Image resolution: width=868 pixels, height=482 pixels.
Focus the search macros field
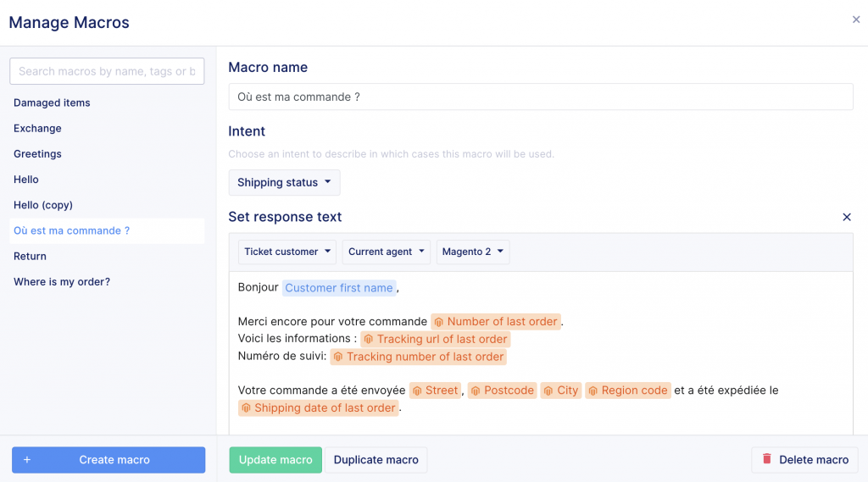(x=107, y=71)
